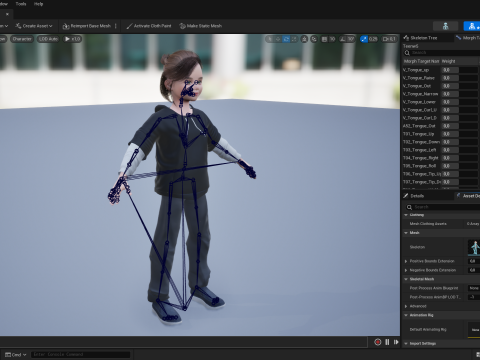The height and width of the screenshot is (360, 480).
Task: Step forward one frame in preview
Action: tap(396, 342)
